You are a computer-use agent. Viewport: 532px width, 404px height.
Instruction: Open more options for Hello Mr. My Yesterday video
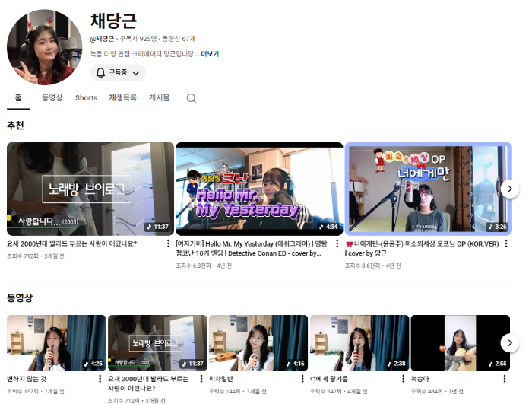click(337, 243)
